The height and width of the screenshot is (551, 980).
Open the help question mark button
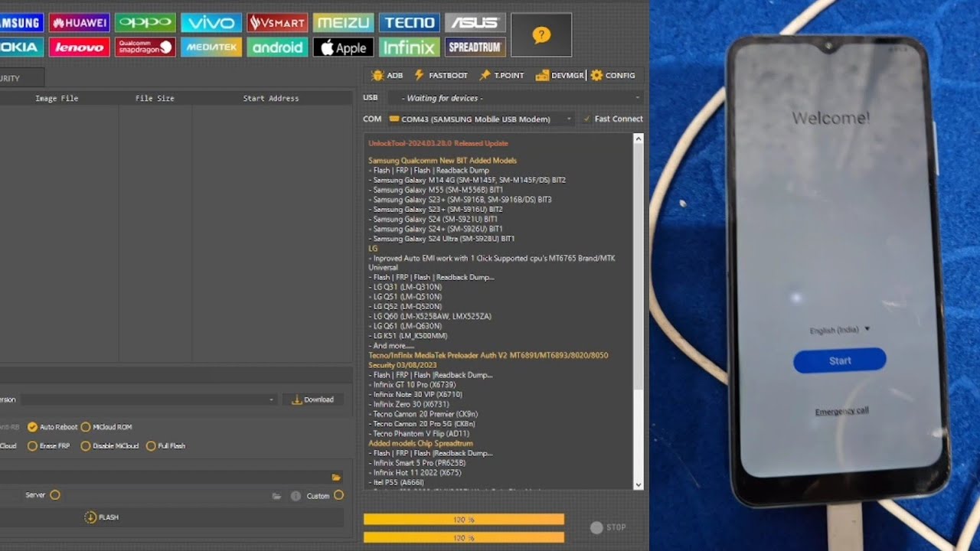(541, 34)
